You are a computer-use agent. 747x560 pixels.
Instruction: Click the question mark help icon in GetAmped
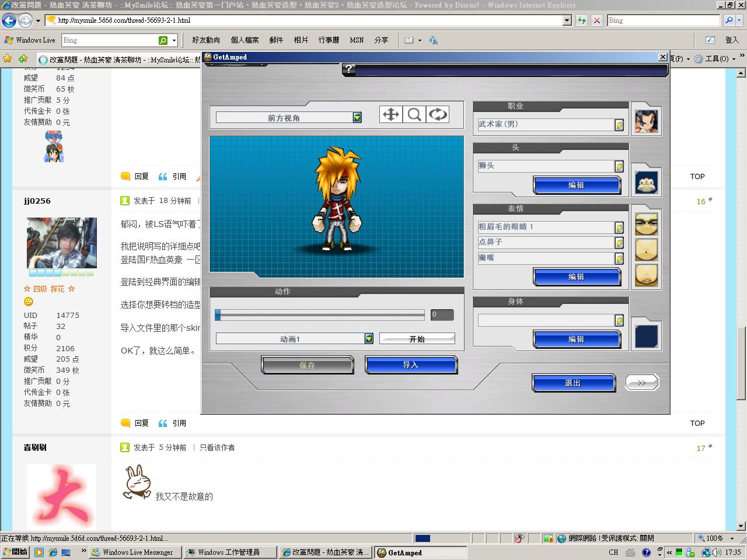click(349, 70)
